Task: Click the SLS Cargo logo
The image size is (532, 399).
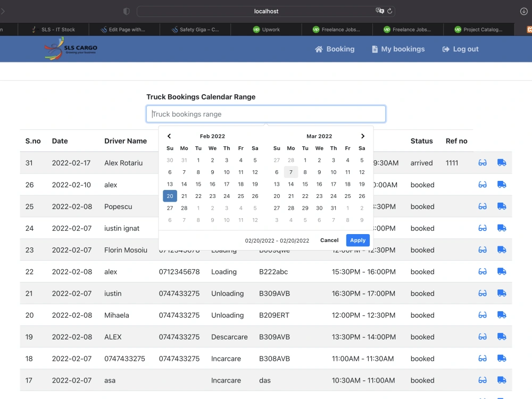Action: (71, 49)
